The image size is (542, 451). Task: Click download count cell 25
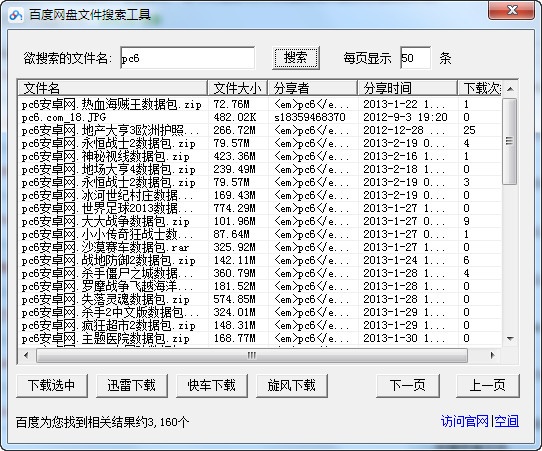click(469, 131)
